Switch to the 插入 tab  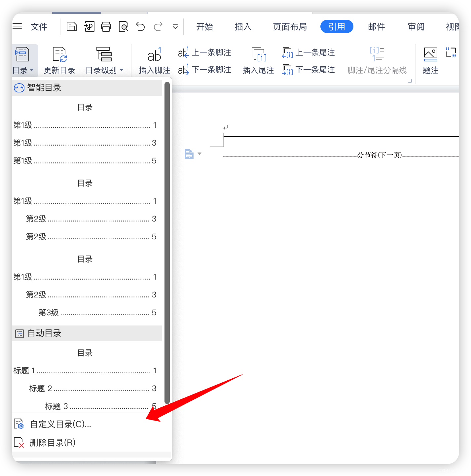click(x=243, y=27)
